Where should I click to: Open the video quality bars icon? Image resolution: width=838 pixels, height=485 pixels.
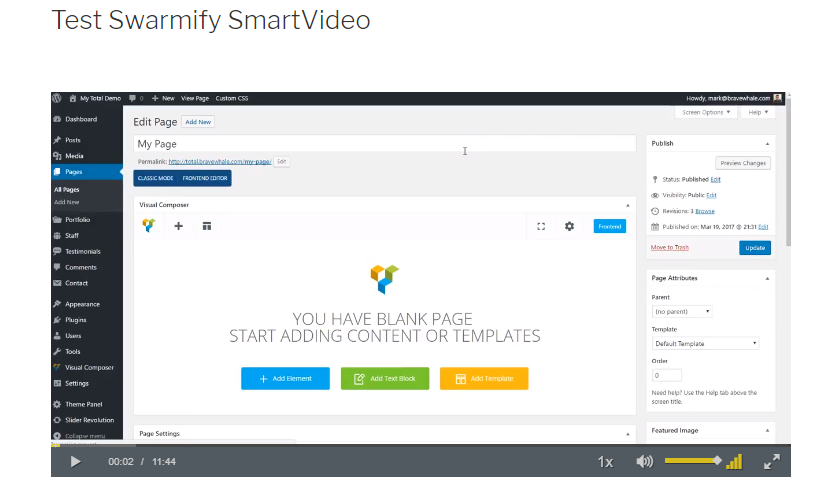click(x=734, y=461)
